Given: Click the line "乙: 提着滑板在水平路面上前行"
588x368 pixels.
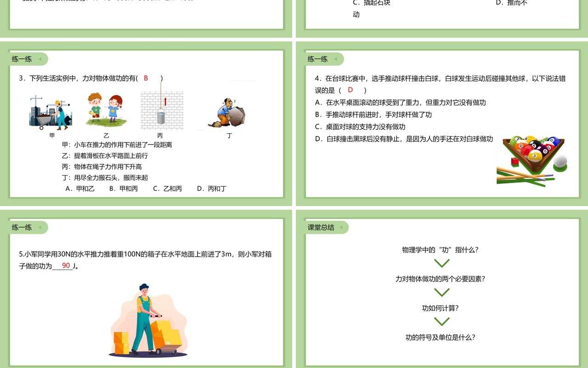Looking at the screenshot, I should 105,156.
